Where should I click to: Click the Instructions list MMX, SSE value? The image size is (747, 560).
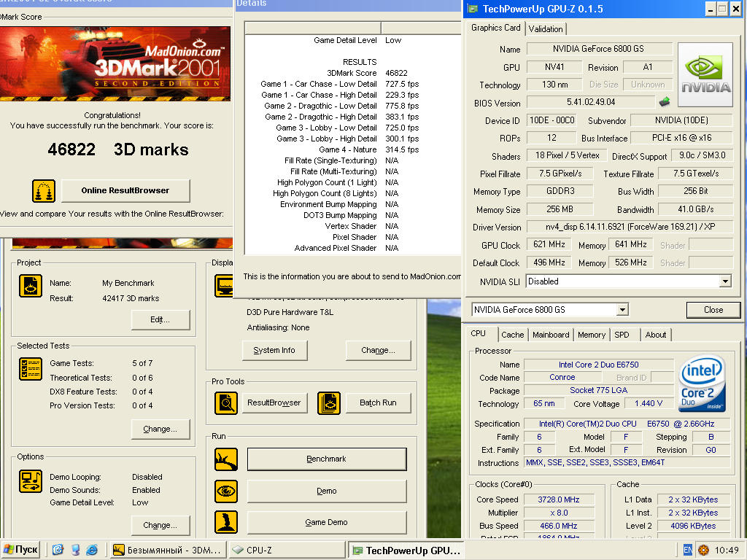(x=627, y=463)
